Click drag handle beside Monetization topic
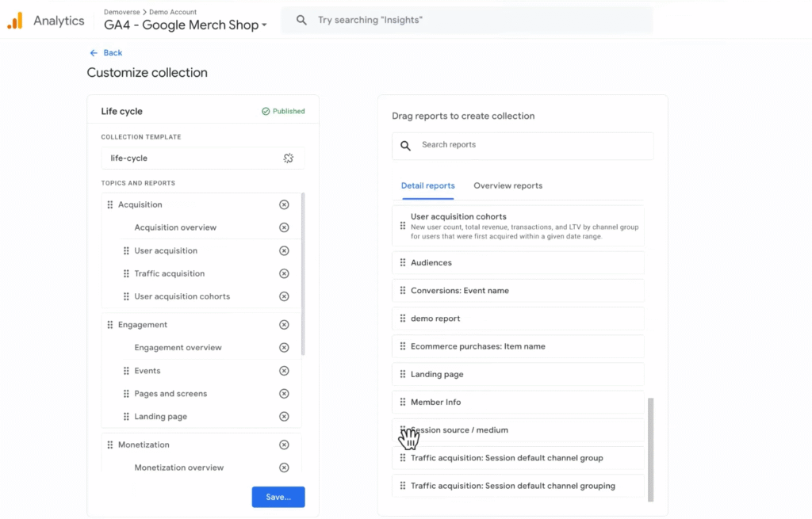This screenshot has width=812, height=519. coord(109,445)
